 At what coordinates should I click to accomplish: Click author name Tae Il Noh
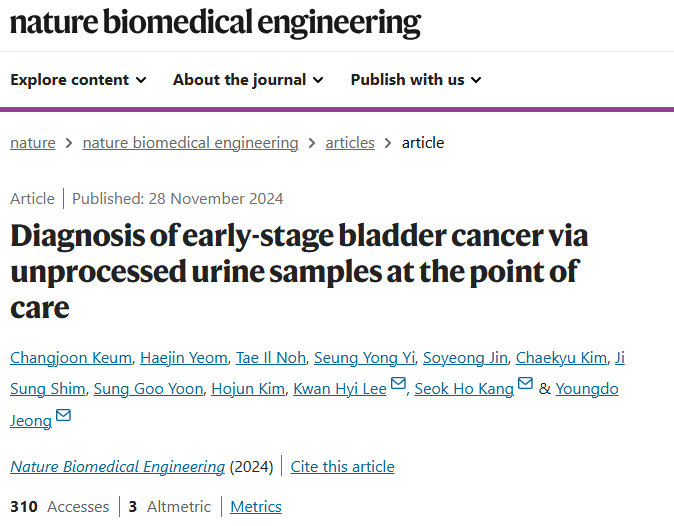tap(271, 358)
